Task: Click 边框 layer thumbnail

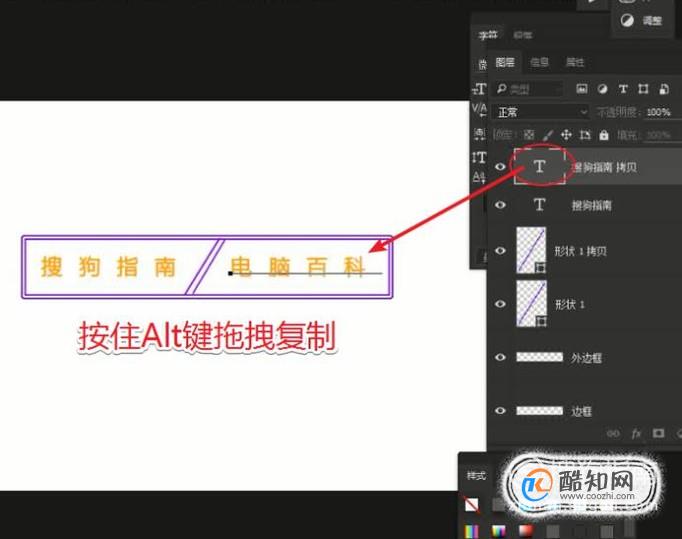Action: 539,410
